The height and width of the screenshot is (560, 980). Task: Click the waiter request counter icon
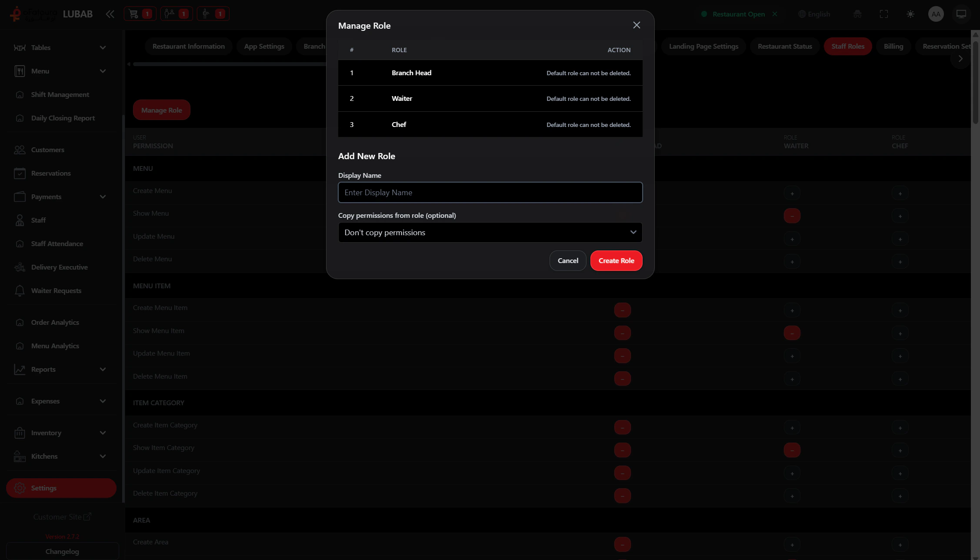(x=213, y=14)
